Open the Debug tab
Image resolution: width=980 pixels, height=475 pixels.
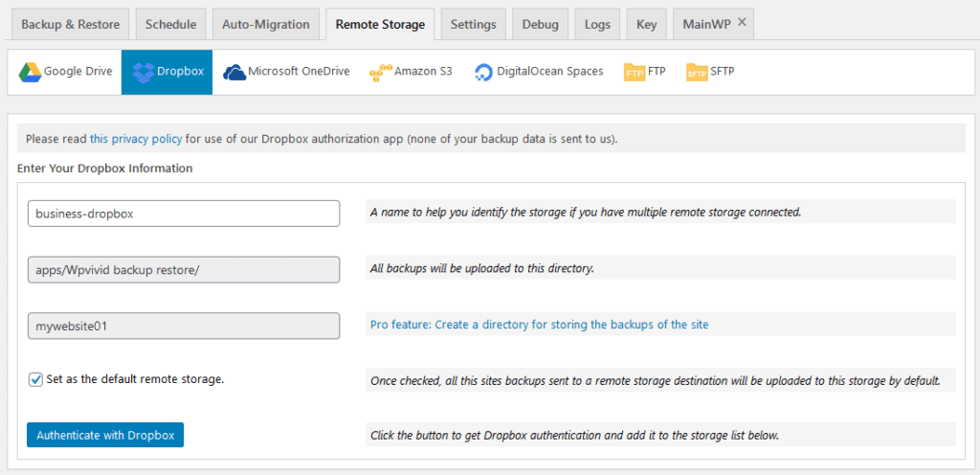click(540, 24)
